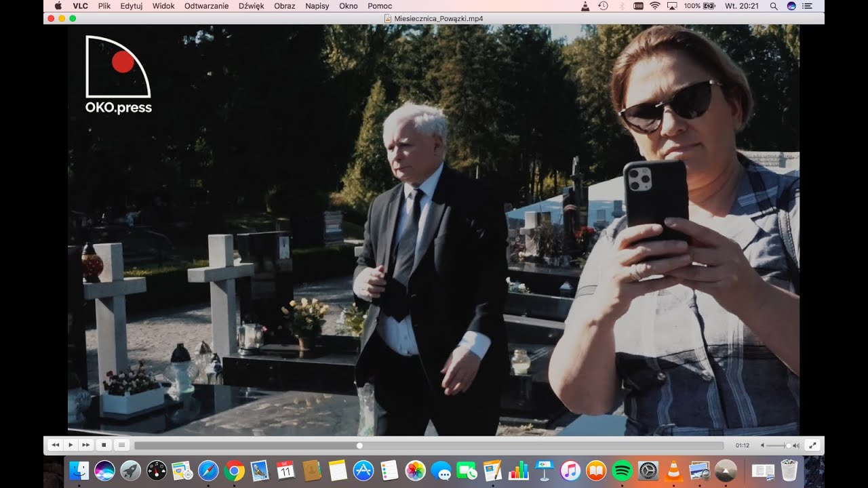Click the video playback area
Screen dimensions: 868x488
click(433, 230)
